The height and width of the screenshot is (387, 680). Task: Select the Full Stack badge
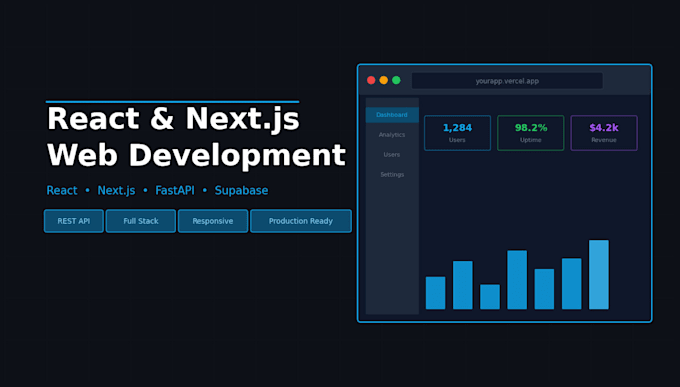(x=141, y=221)
